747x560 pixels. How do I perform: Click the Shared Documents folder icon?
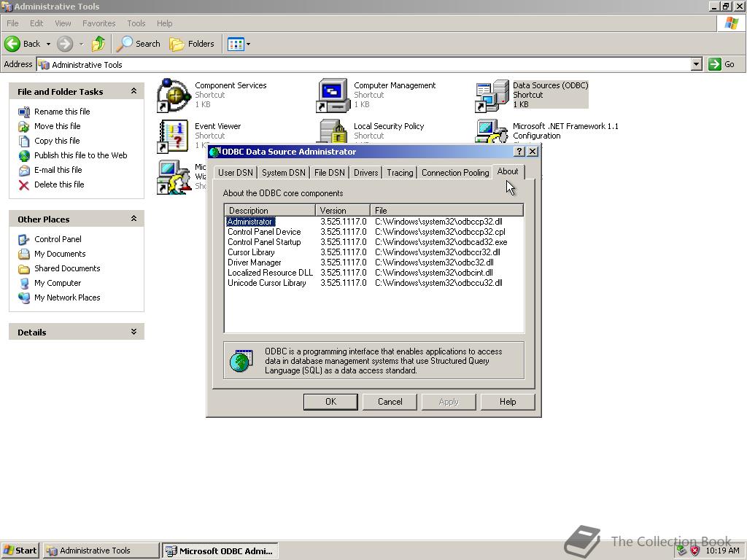pos(24,269)
